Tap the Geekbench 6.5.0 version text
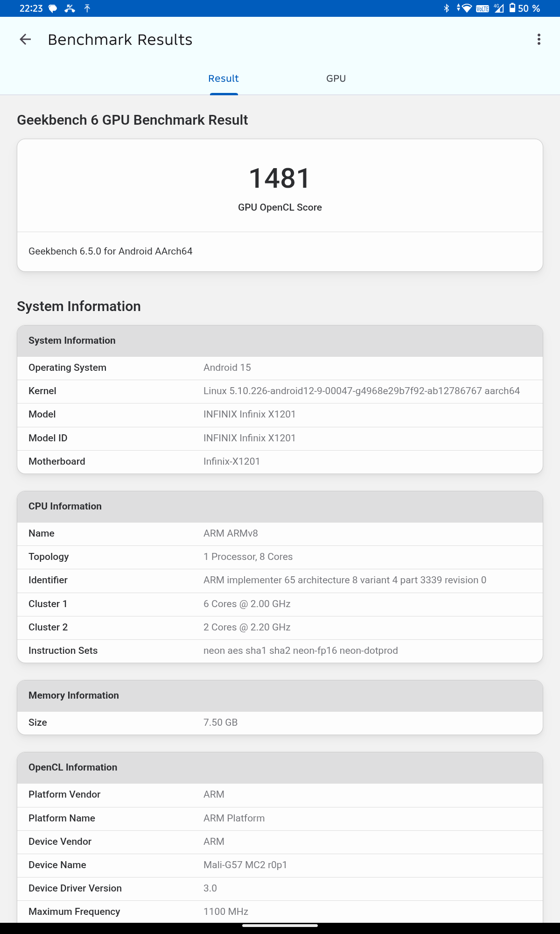Viewport: 560px width, 934px height. (x=111, y=251)
